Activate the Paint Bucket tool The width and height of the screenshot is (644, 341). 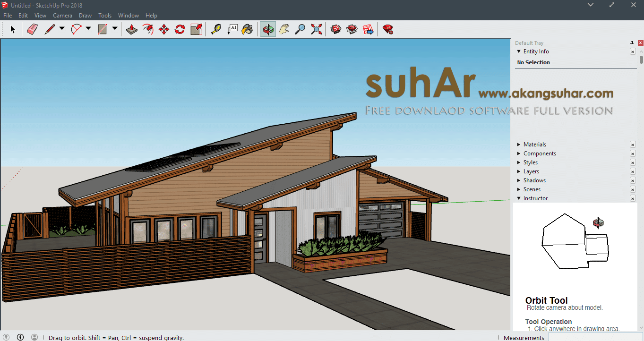click(x=247, y=29)
